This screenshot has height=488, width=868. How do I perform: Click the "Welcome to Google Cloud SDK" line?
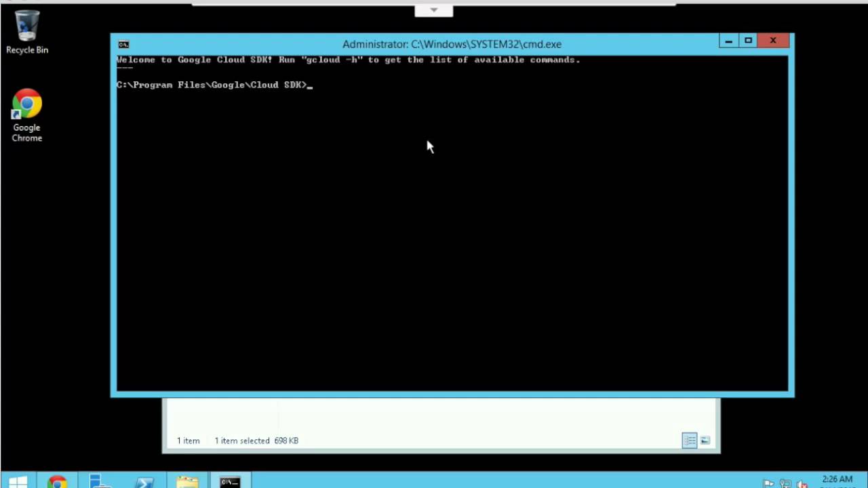coord(348,60)
